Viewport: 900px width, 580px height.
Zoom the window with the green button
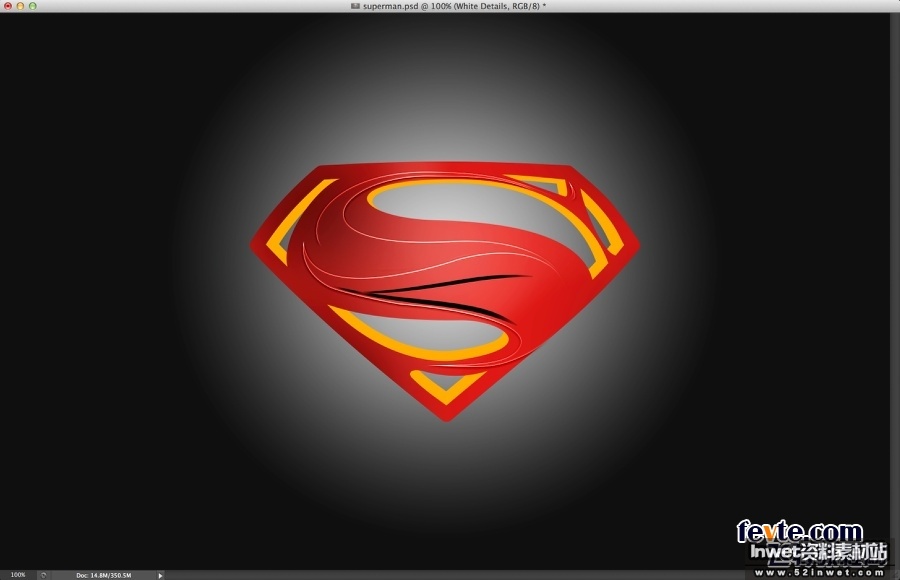tap(33, 6)
